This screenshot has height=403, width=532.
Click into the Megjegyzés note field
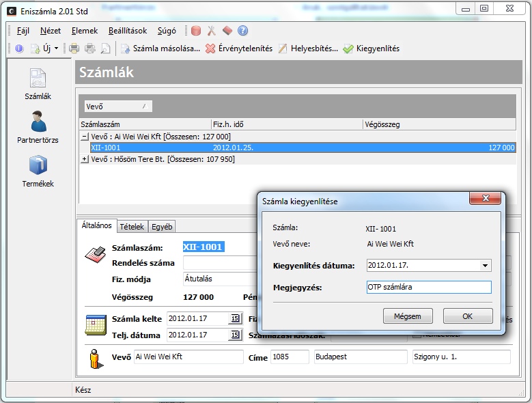coord(428,288)
